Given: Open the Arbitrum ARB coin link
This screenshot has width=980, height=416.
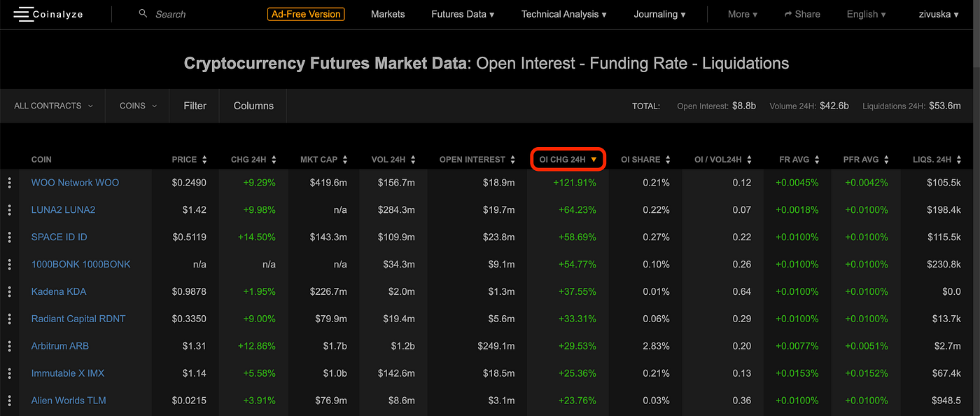Looking at the screenshot, I should click(x=59, y=347).
